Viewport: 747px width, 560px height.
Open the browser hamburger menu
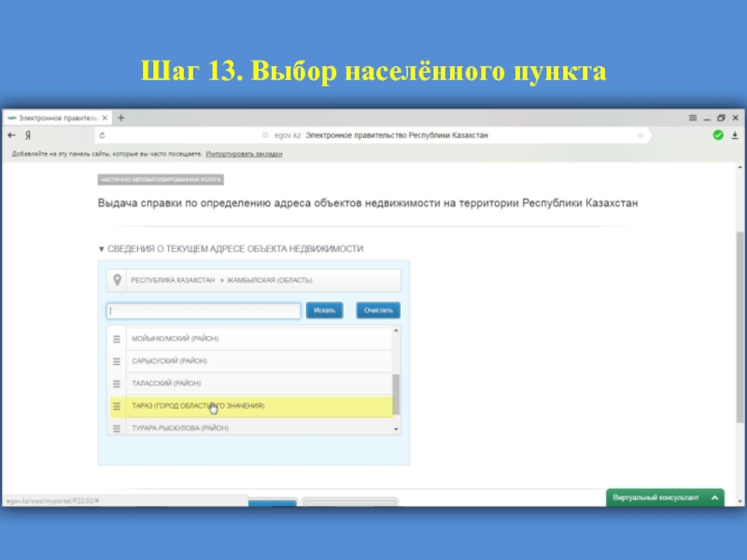tap(693, 118)
